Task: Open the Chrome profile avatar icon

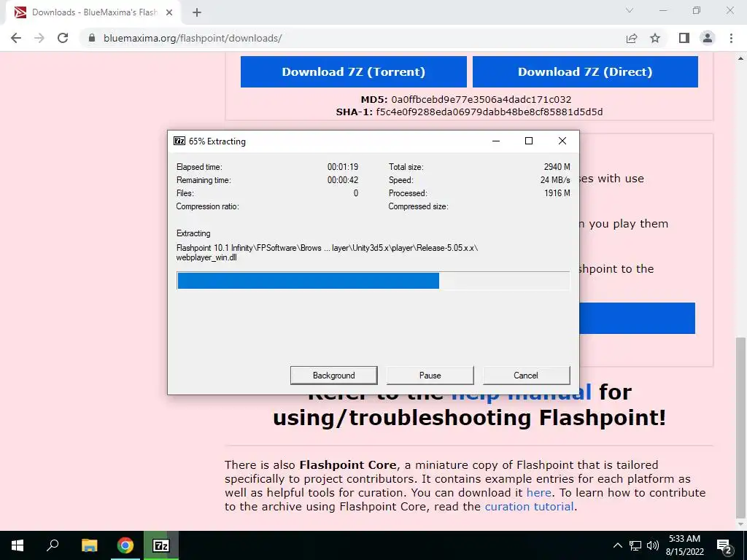Action: pos(708,38)
